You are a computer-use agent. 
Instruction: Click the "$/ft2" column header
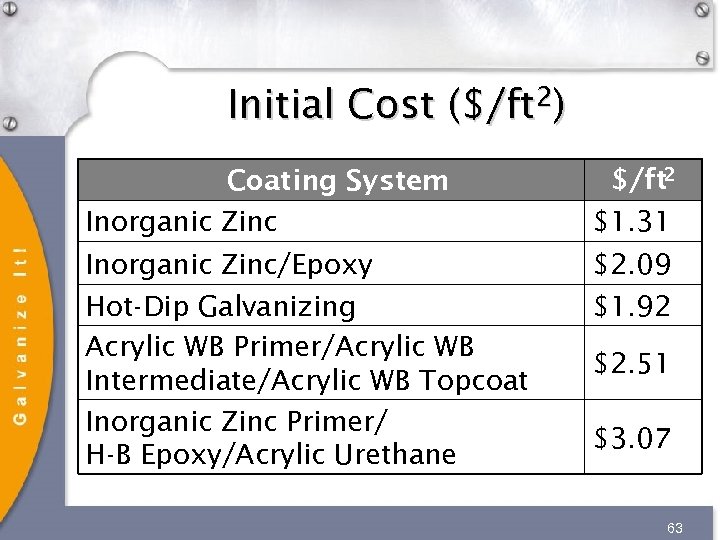point(644,180)
